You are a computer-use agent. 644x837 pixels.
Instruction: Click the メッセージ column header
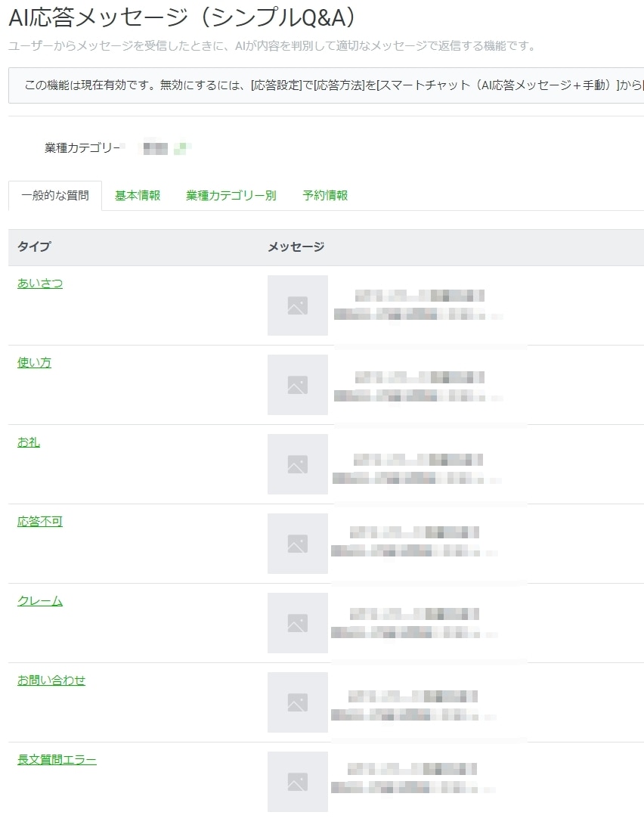coord(296,246)
